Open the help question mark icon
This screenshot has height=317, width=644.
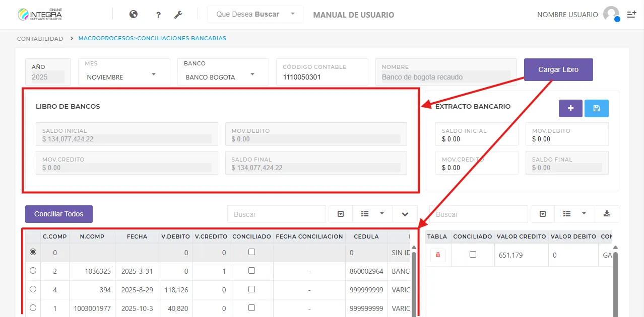(158, 14)
